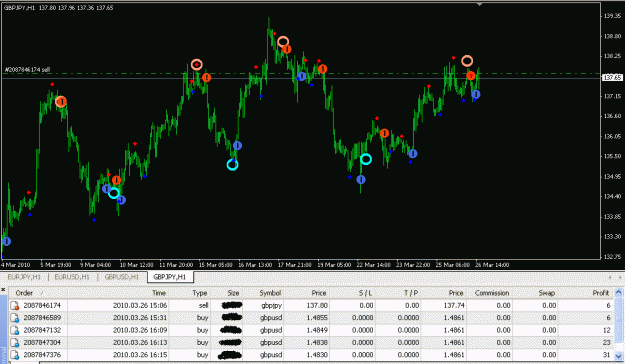Click the trade list scrollbar down arrow
The height and width of the screenshot is (364, 625).
(x=619, y=356)
